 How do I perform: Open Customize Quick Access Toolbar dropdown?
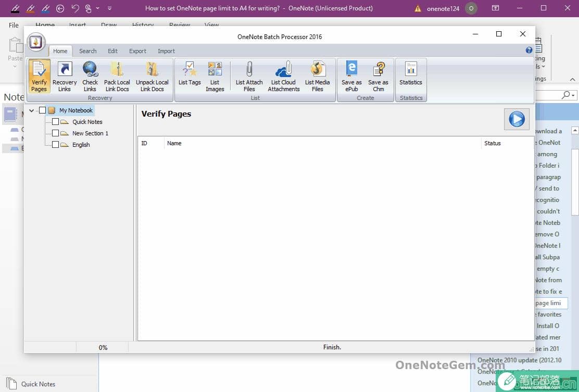coord(110,8)
